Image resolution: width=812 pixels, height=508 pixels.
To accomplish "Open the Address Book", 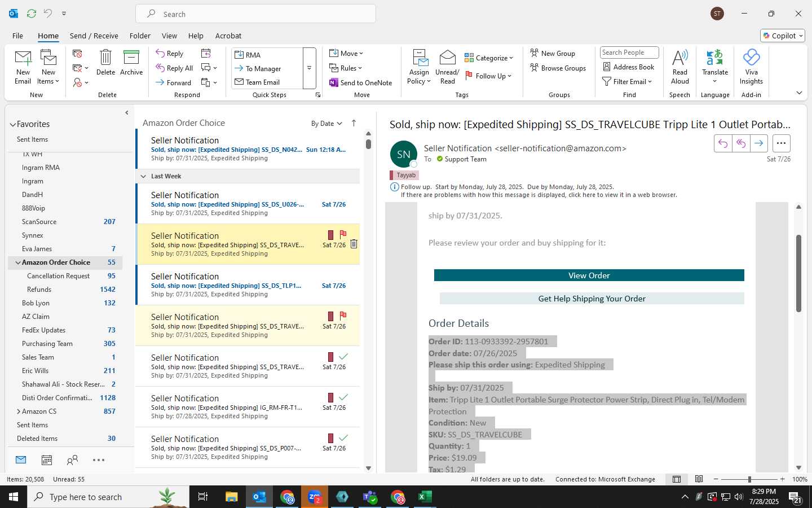I will coord(629,67).
